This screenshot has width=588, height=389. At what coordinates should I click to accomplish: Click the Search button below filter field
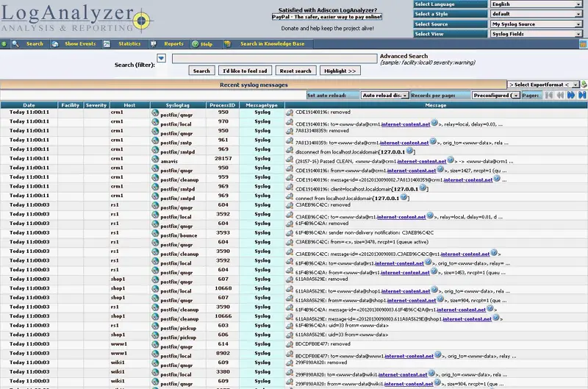(201, 71)
